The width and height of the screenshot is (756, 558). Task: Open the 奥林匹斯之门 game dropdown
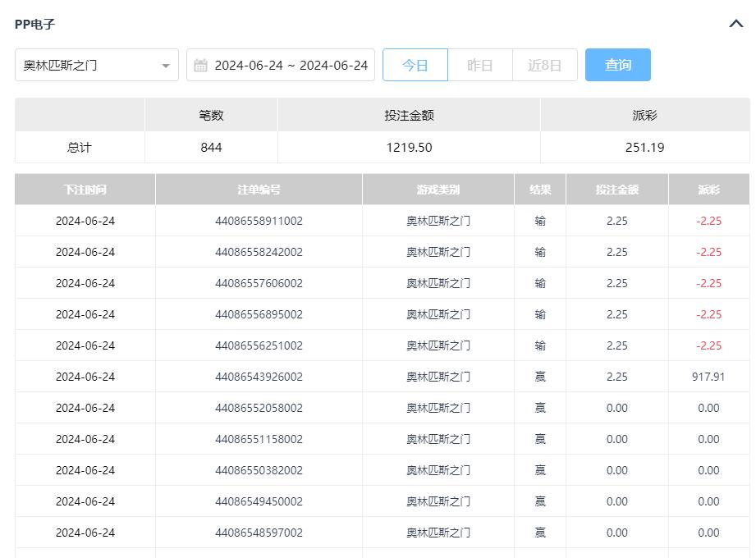click(x=96, y=65)
